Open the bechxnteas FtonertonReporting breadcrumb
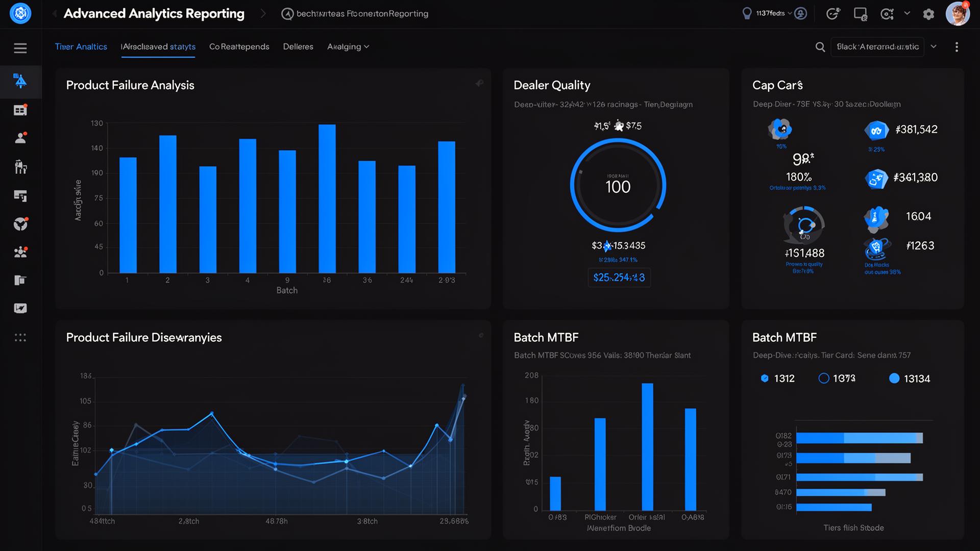This screenshot has height=551, width=980. point(362,14)
